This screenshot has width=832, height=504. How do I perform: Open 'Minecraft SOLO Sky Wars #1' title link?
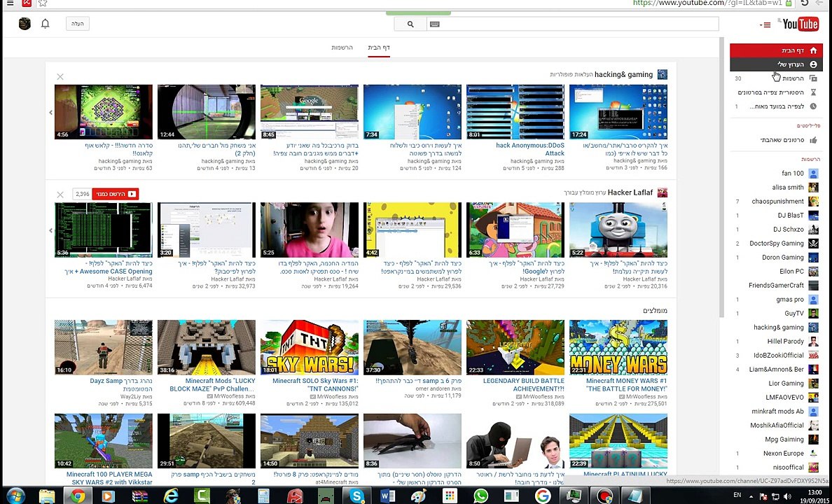point(315,384)
